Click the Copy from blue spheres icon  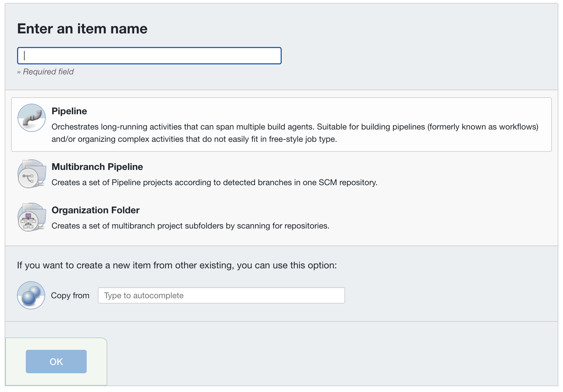(x=31, y=295)
